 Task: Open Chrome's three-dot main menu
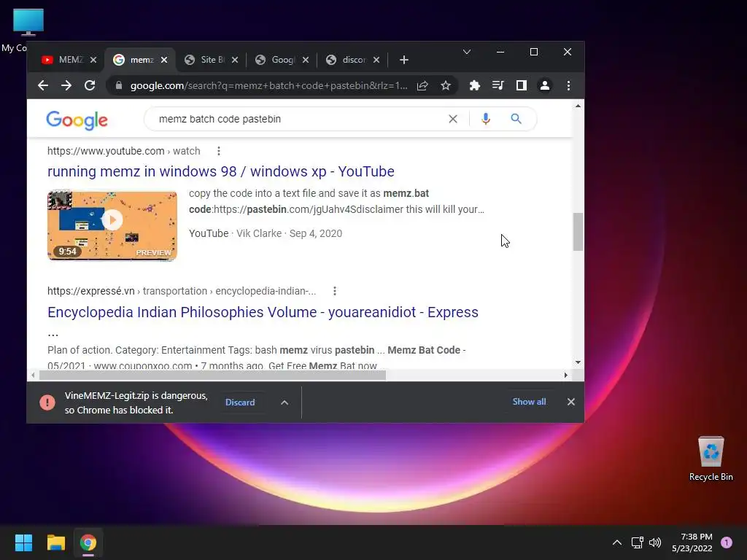568,86
